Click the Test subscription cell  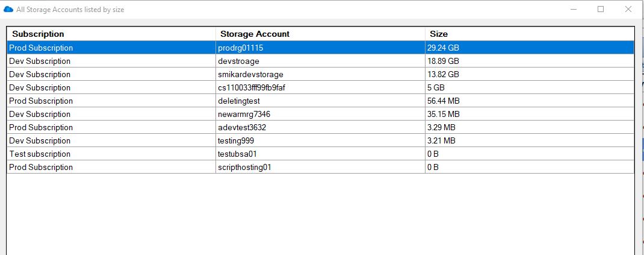coord(111,154)
